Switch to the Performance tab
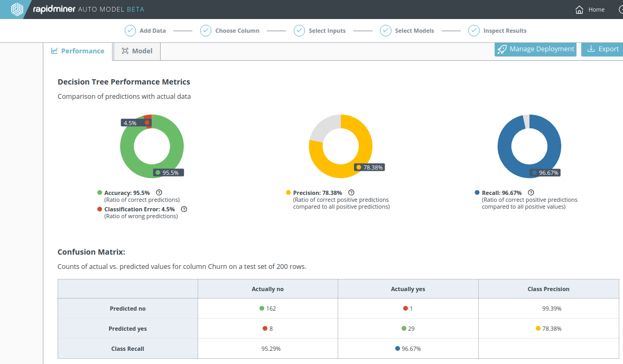The width and height of the screenshot is (623, 364). 78,51
